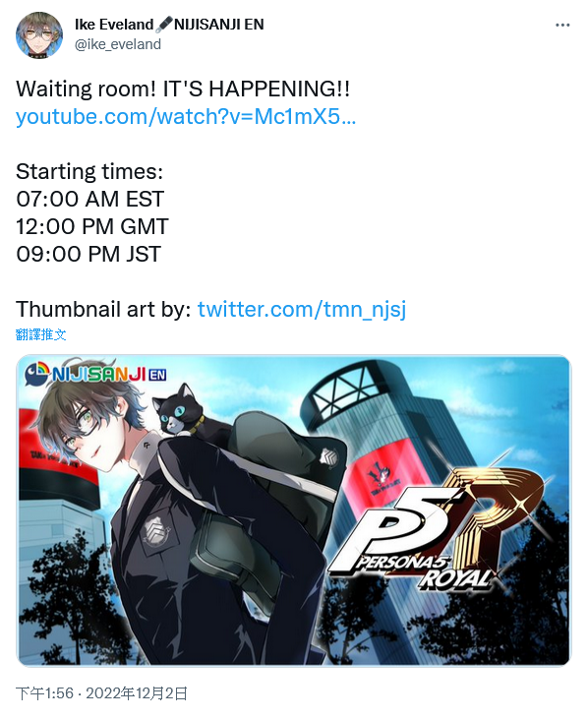Click the 07:00 AM EST time line

(89, 199)
